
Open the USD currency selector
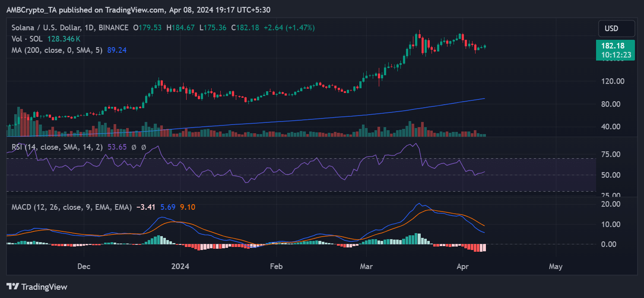(x=616, y=29)
